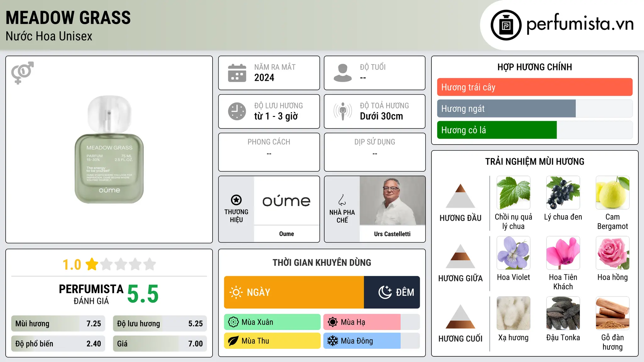Image resolution: width=644 pixels, height=362 pixels.
Task: Click the perfumista.vn site name text
Action: coord(580,24)
